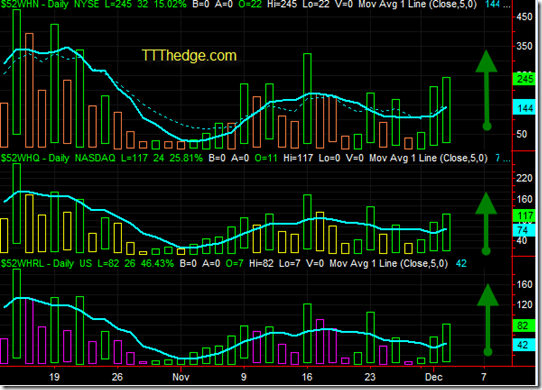Click the L=82 last value in bottom header
Viewport: 542px width, 390px height.
pyautogui.click(x=108, y=263)
